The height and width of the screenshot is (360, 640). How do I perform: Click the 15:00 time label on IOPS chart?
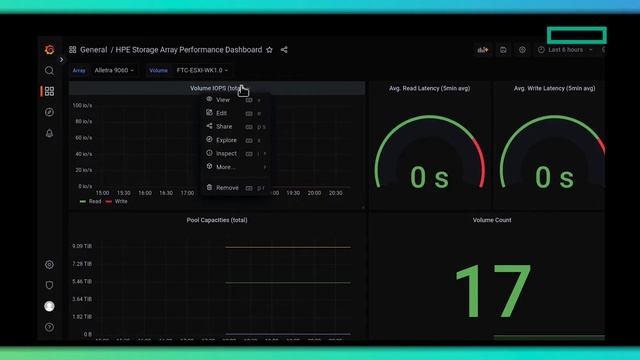(102, 193)
